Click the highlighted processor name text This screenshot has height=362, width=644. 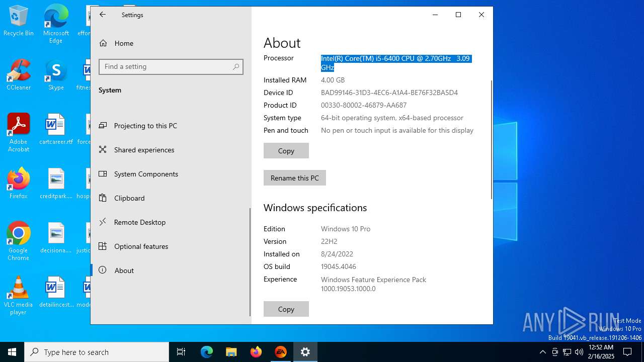[396, 63]
